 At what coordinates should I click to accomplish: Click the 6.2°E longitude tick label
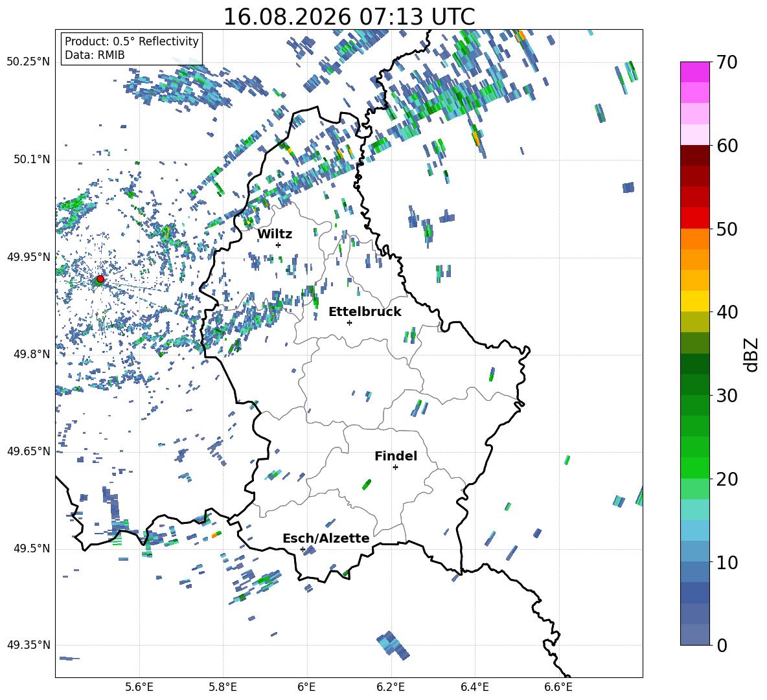[391, 687]
